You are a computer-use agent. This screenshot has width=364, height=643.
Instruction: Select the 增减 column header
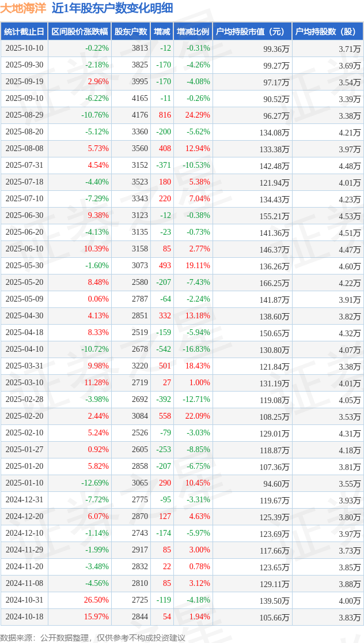pos(162,32)
